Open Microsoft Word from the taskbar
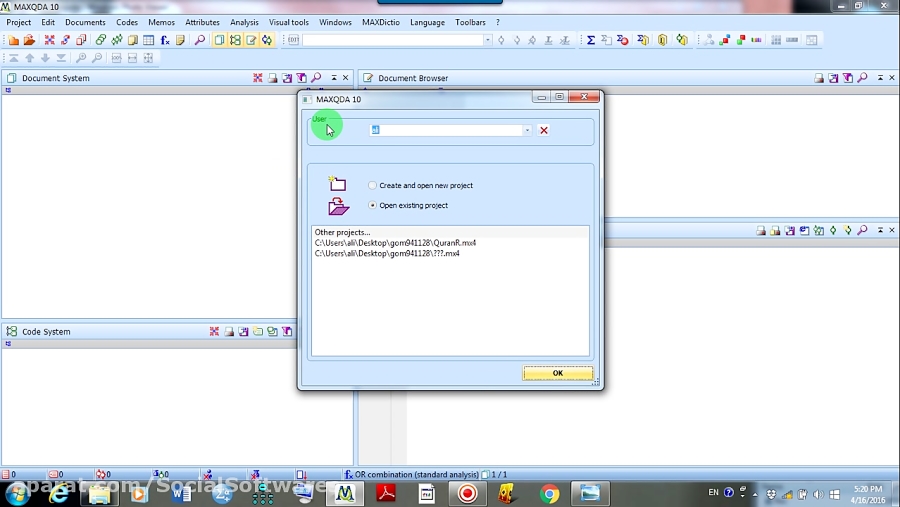Screen dimensions: 900x507 [x=181, y=494]
